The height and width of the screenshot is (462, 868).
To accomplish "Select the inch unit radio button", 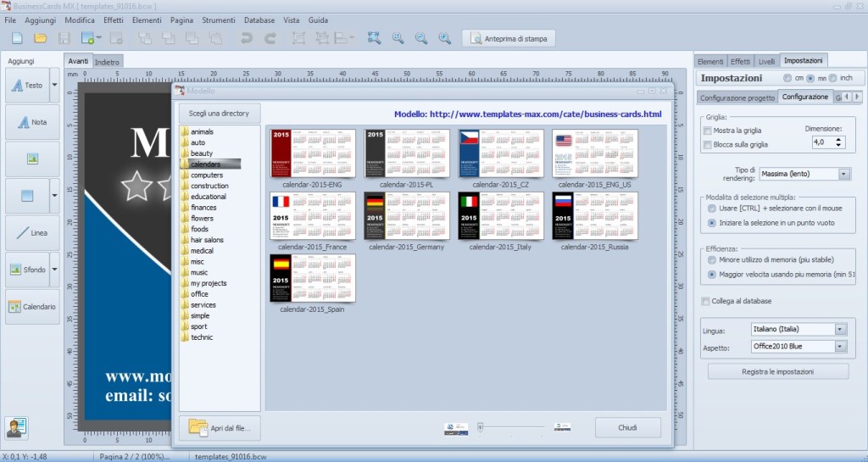I will (x=832, y=78).
